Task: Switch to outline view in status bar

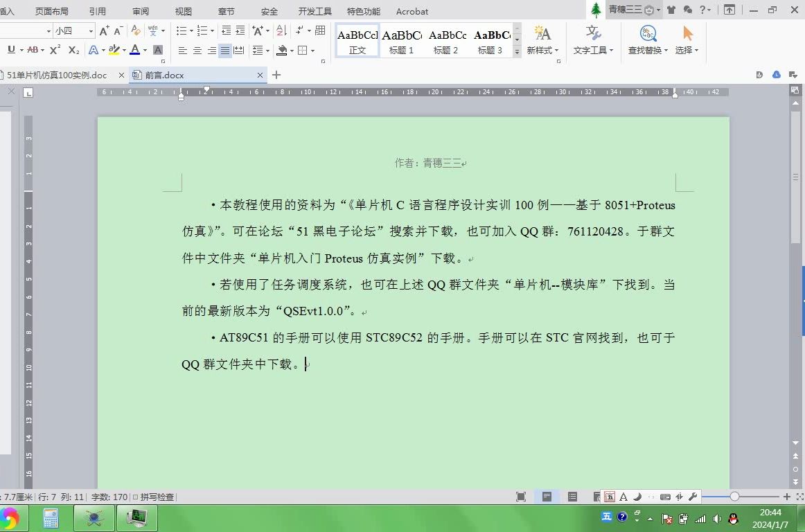Action: [x=572, y=497]
